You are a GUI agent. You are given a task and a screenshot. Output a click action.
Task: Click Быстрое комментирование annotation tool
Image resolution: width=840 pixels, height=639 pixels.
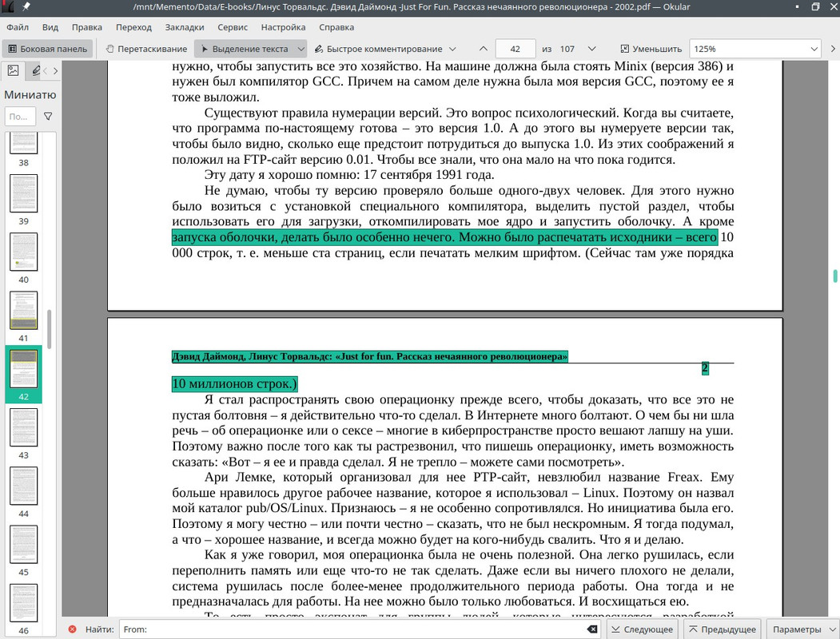(378, 49)
